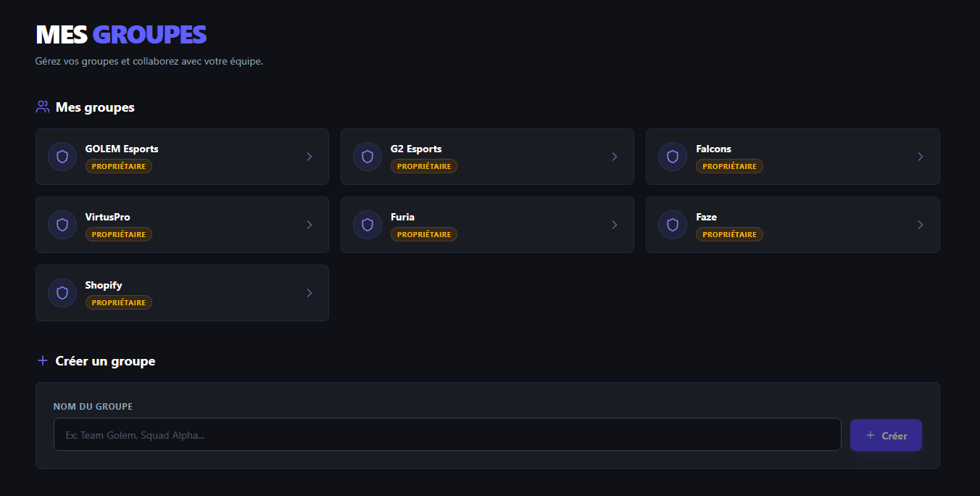Click the people icon beside Mes groupes
This screenshot has width=980, height=496.
pyautogui.click(x=43, y=106)
